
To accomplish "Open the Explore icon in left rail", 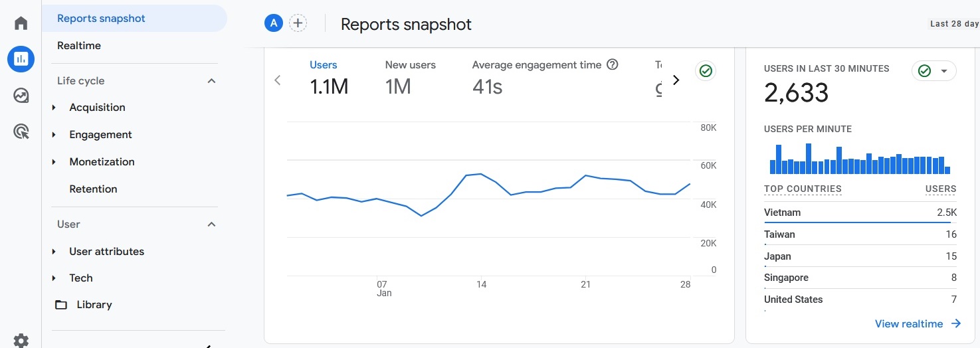I will [x=21, y=96].
